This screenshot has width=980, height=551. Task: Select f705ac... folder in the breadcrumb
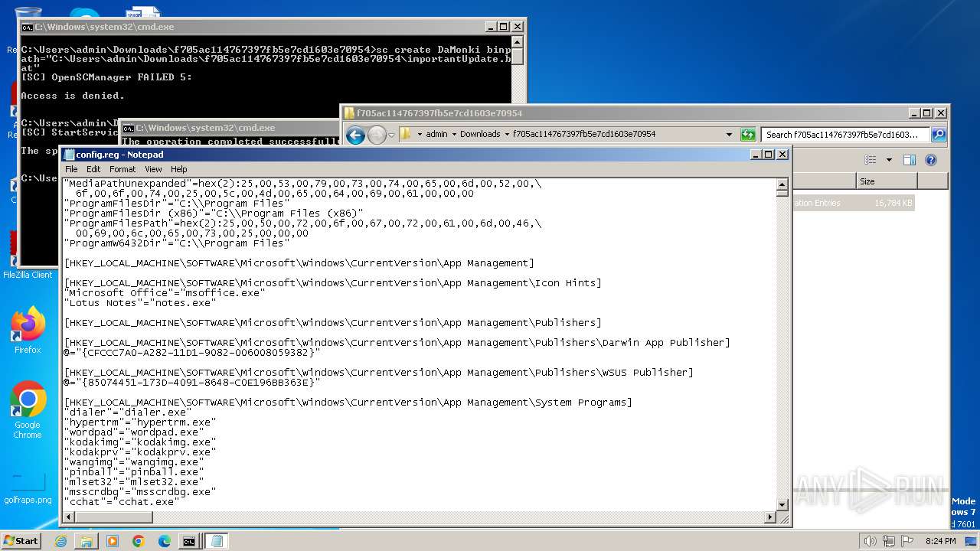point(584,134)
